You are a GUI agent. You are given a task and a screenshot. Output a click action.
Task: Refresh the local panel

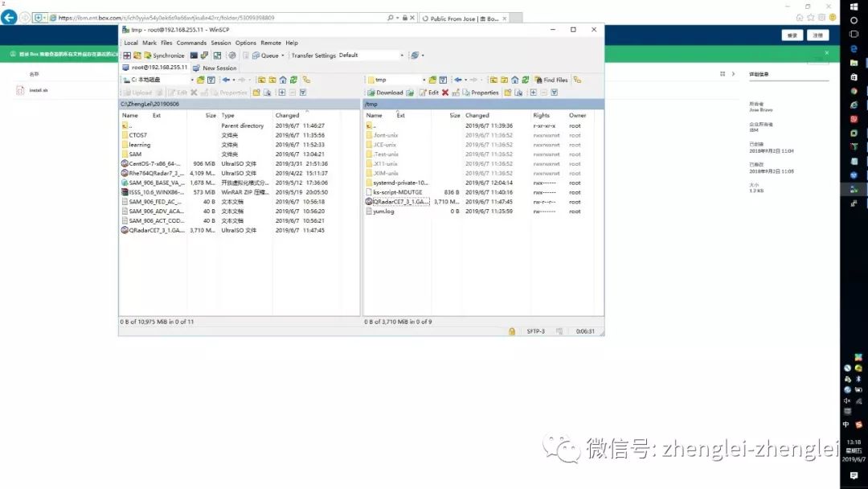tap(293, 80)
